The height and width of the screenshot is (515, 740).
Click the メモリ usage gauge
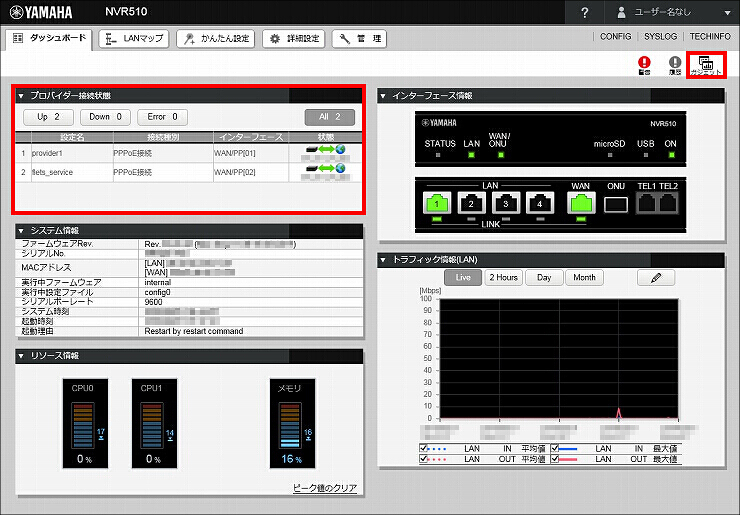tap(293, 423)
